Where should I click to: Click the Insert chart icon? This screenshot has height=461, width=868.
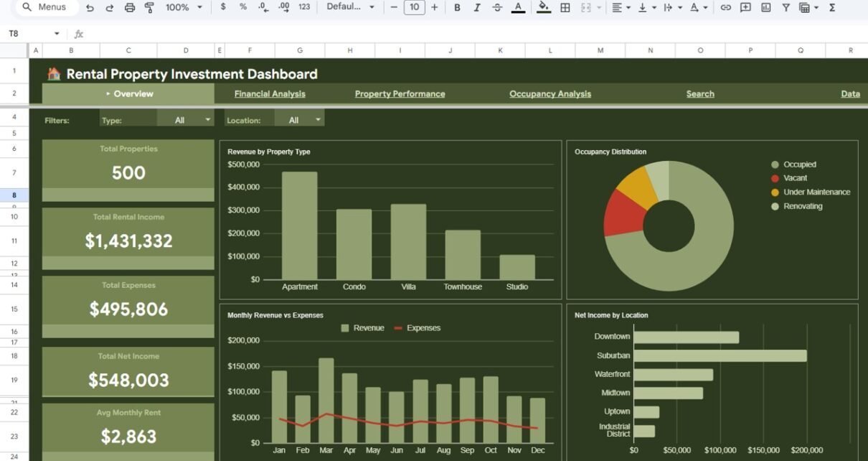click(765, 7)
